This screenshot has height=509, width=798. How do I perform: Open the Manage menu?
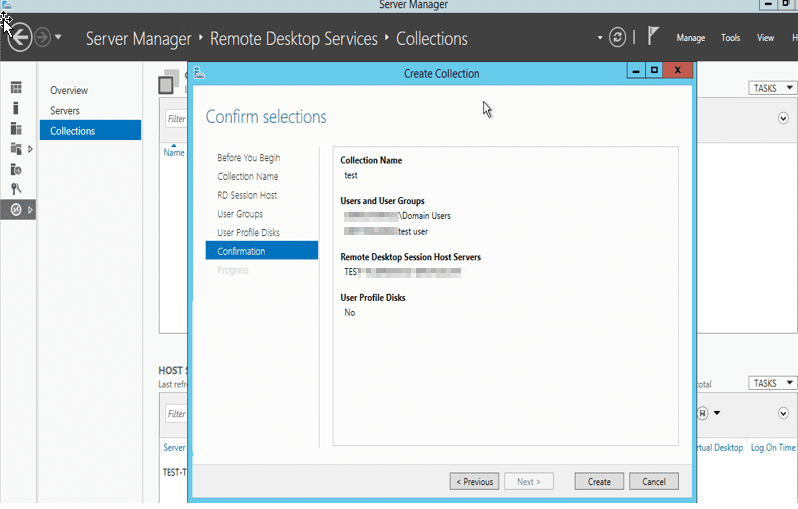click(x=690, y=38)
